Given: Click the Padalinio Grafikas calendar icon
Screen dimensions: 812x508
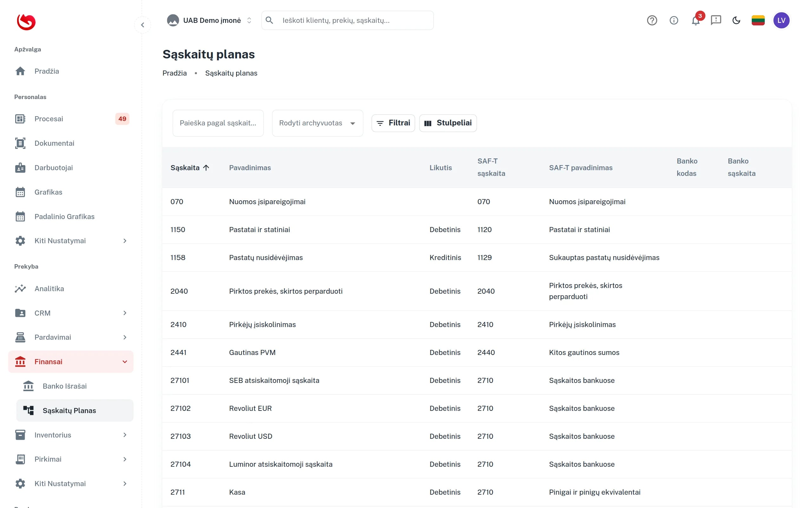Looking at the screenshot, I should (20, 217).
